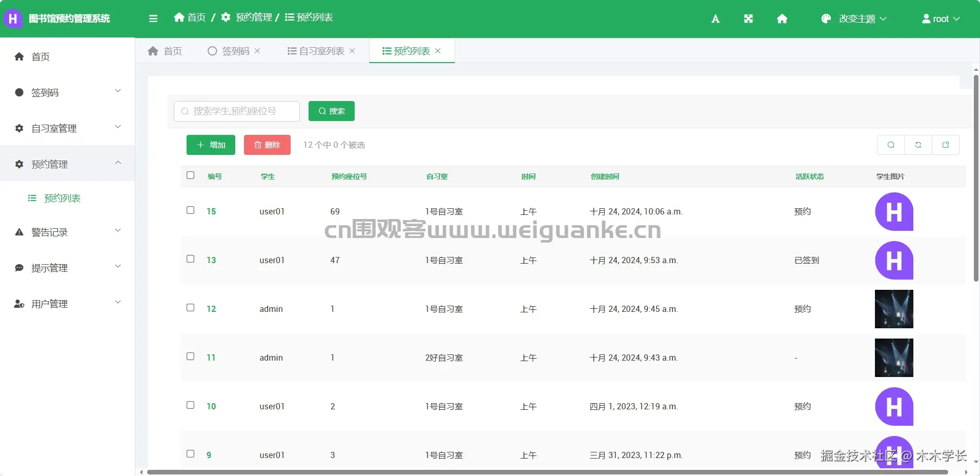Sort by the 创建时间 column header
Screen dimensions: 980x476
point(605,176)
